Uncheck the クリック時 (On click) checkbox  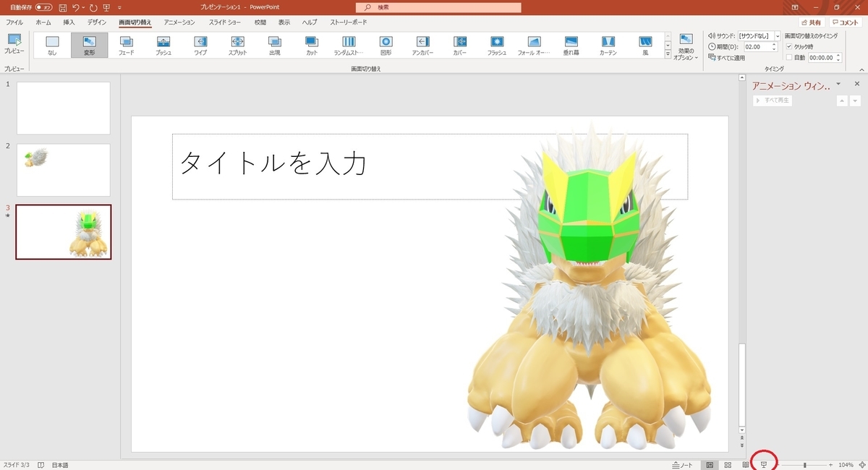coord(789,46)
